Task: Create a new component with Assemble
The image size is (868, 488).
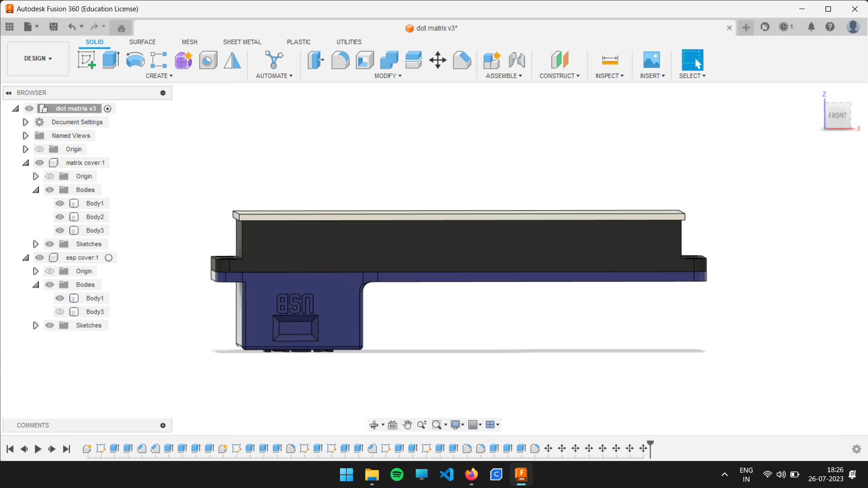Action: pyautogui.click(x=492, y=60)
